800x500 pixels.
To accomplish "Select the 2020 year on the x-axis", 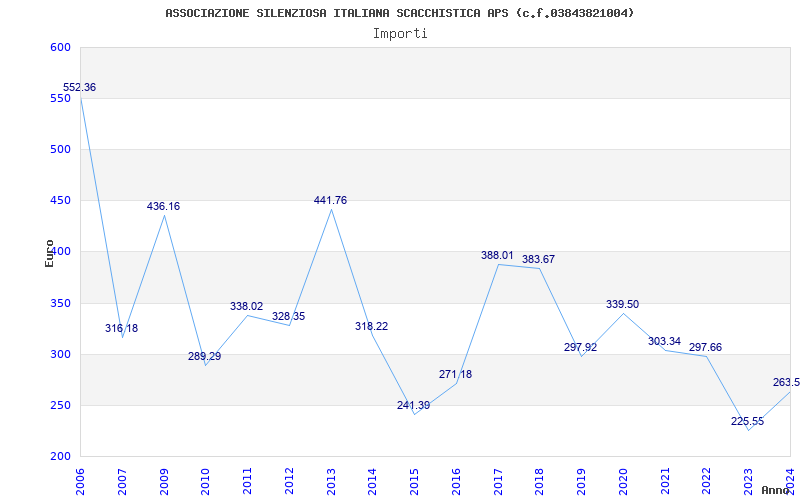I will [x=622, y=480].
